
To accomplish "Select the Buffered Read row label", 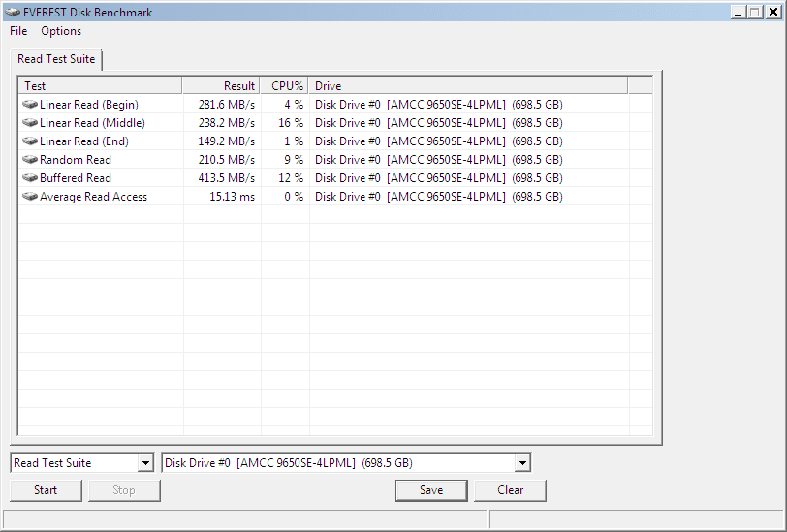I will click(x=76, y=178).
